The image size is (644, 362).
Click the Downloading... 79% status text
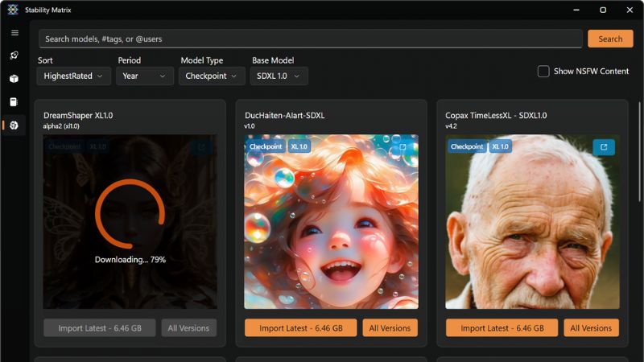(130, 259)
